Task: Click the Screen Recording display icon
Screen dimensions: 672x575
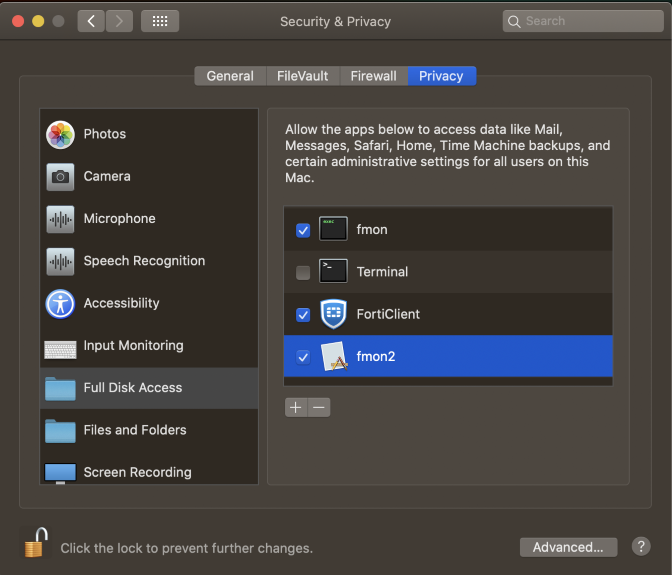Action: (60, 473)
